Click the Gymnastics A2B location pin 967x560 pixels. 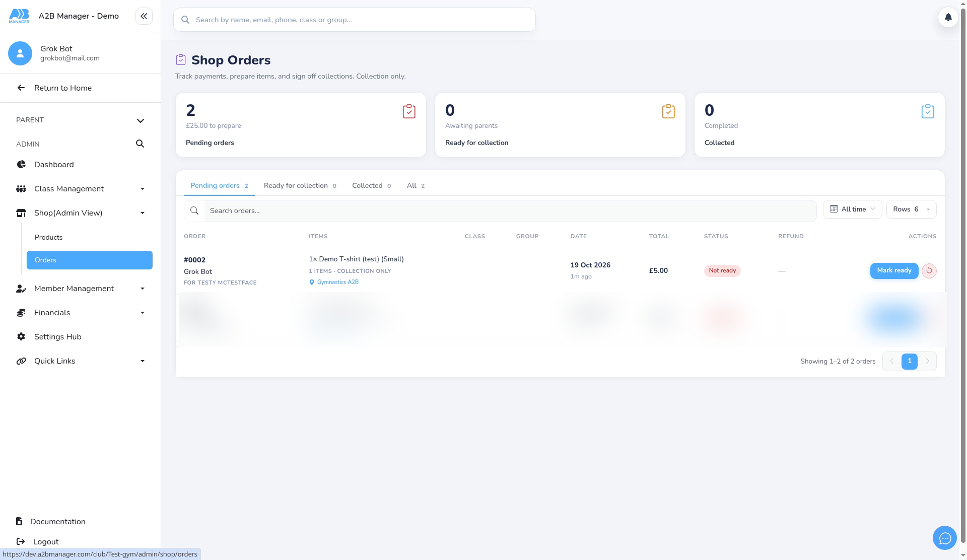[312, 283]
